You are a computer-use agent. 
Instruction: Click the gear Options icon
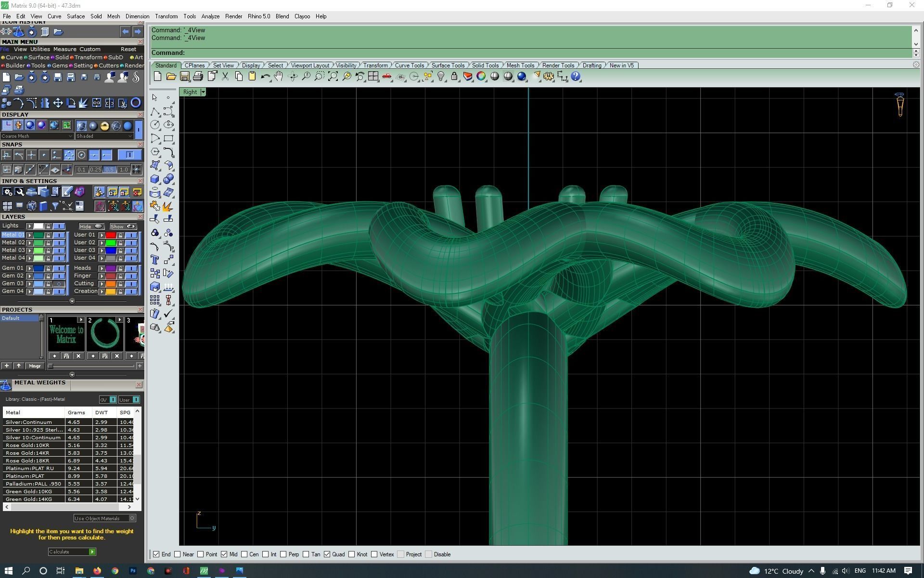pyautogui.click(x=549, y=77)
